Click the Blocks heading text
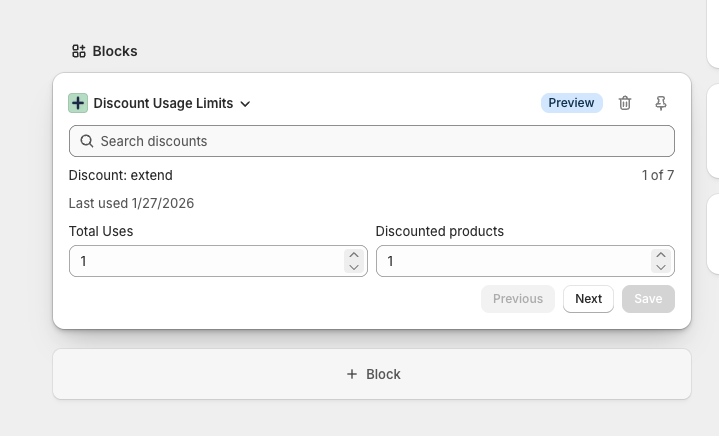Screen dimensions: 719x436 [115, 51]
